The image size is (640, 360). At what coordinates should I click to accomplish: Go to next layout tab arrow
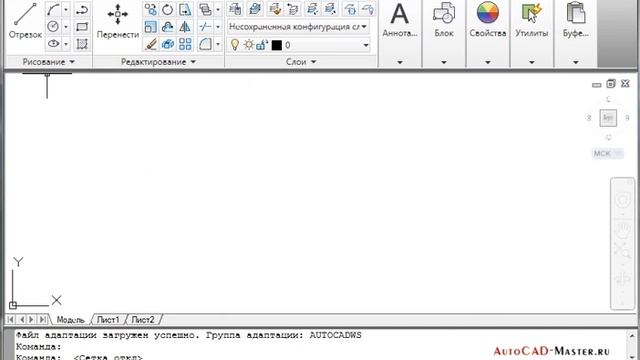(31, 320)
